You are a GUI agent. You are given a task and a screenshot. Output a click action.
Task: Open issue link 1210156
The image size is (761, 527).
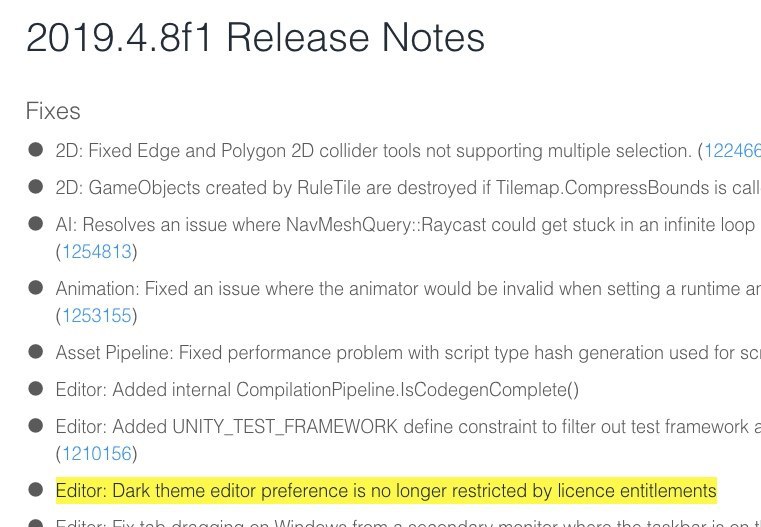coord(99,454)
